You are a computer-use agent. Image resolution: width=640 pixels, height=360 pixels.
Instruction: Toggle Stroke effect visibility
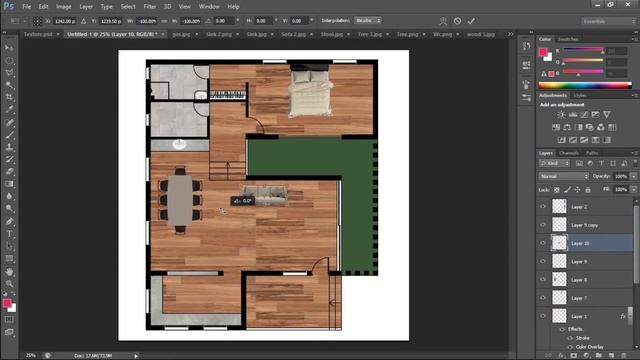(x=570, y=338)
